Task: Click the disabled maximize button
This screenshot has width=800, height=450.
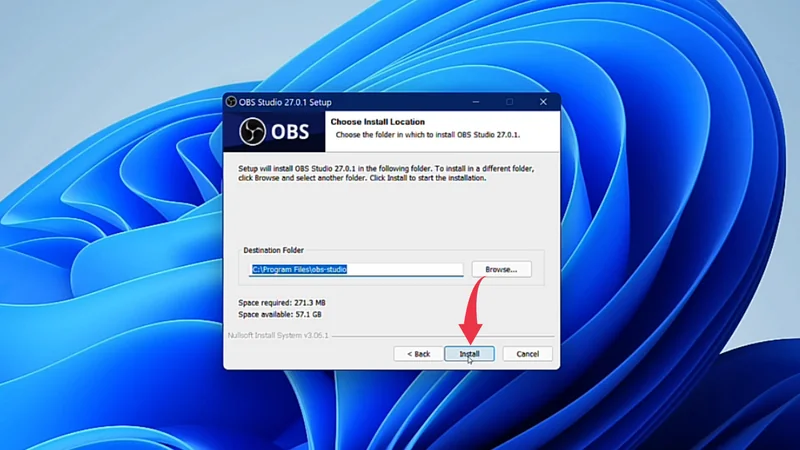Action: point(509,102)
